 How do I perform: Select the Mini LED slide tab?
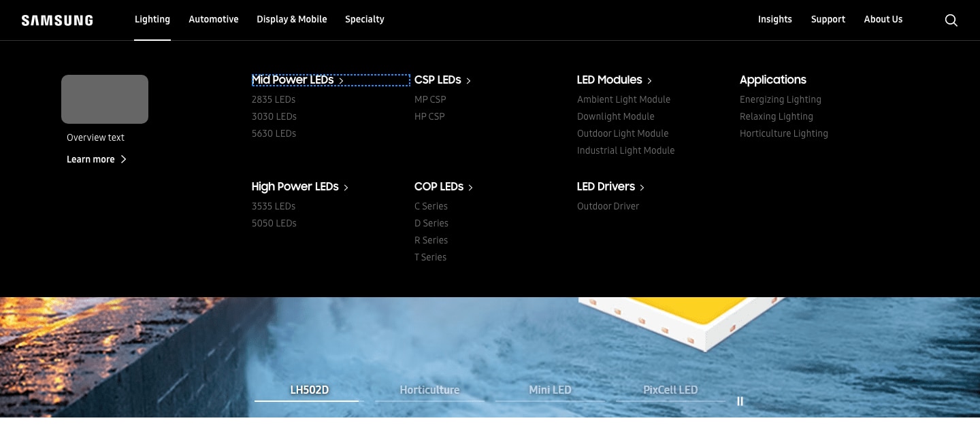click(550, 390)
